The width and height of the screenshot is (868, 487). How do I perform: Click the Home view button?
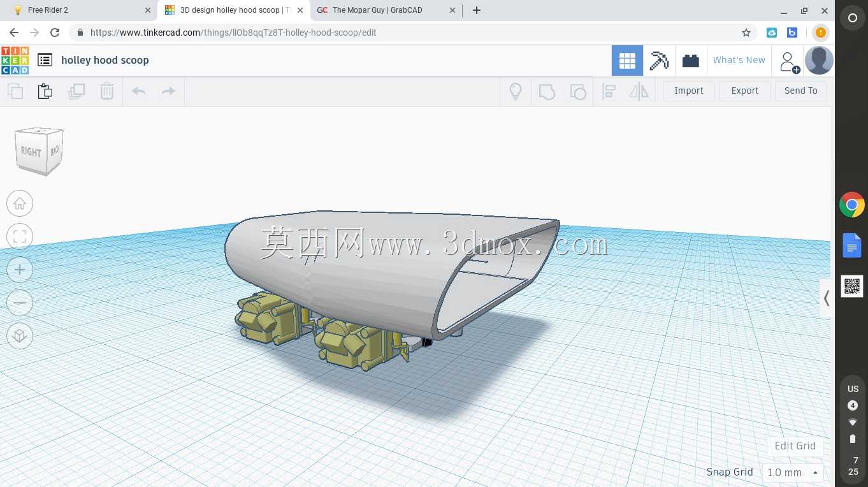[20, 203]
